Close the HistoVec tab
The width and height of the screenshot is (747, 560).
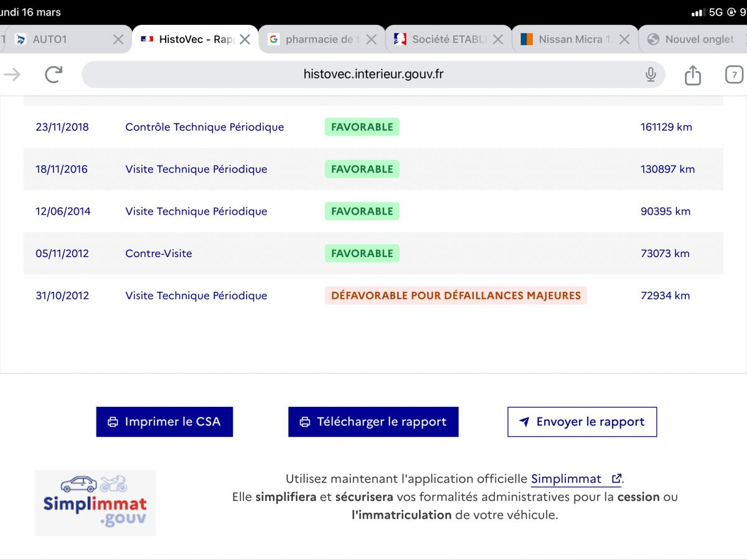pyautogui.click(x=245, y=39)
